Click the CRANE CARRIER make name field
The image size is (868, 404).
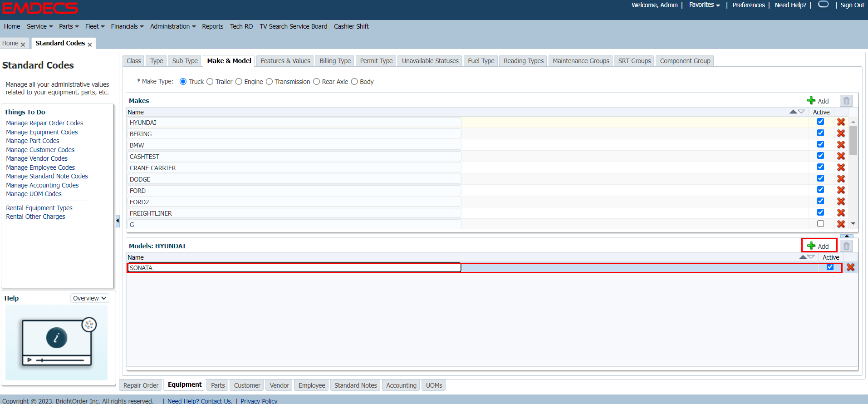pyautogui.click(x=294, y=168)
